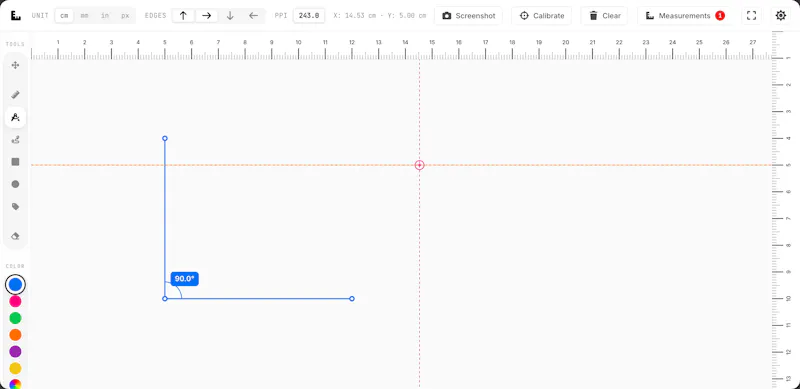Select the Rectangle tool

pyautogui.click(x=15, y=162)
